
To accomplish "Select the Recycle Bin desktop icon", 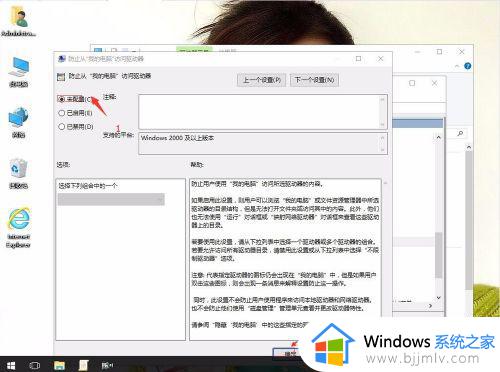I will (x=19, y=173).
